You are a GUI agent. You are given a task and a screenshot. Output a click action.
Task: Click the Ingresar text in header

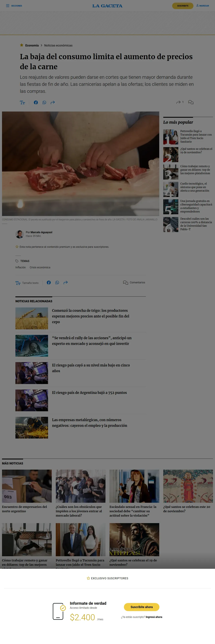204,6
